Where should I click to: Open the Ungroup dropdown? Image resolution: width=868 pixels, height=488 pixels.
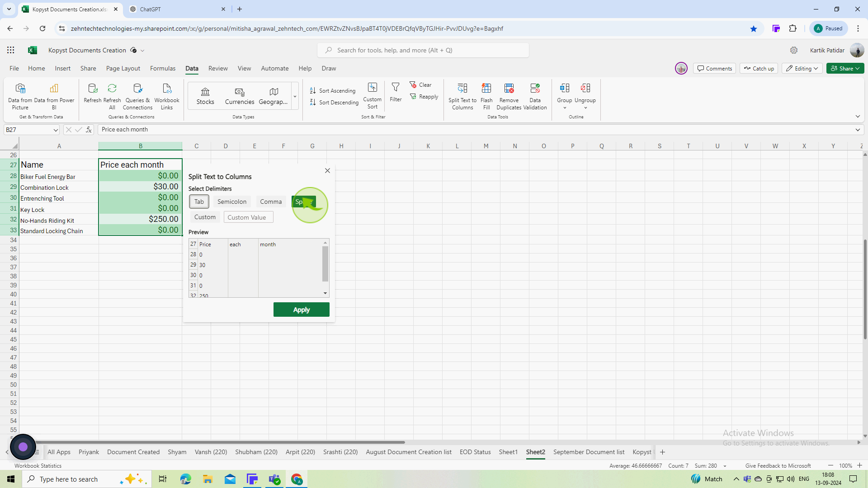click(x=585, y=96)
